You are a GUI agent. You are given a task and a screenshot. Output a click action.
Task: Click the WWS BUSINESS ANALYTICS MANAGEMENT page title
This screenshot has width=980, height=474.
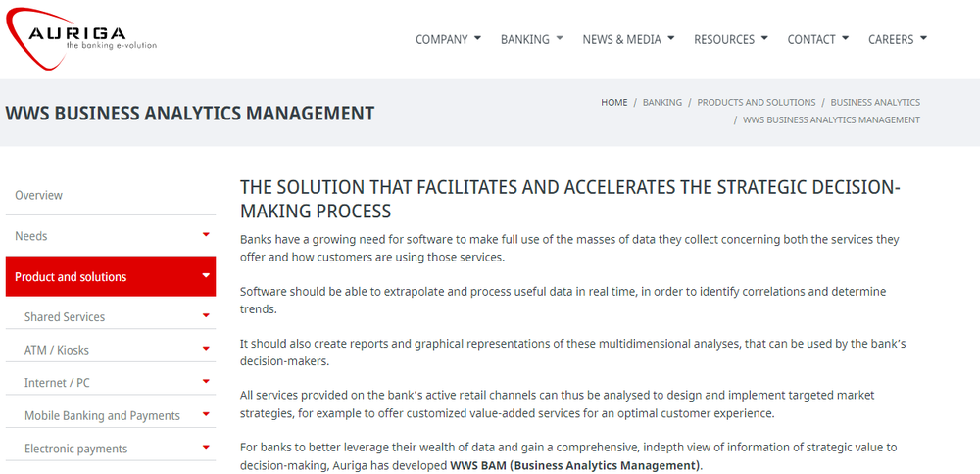[x=190, y=113]
